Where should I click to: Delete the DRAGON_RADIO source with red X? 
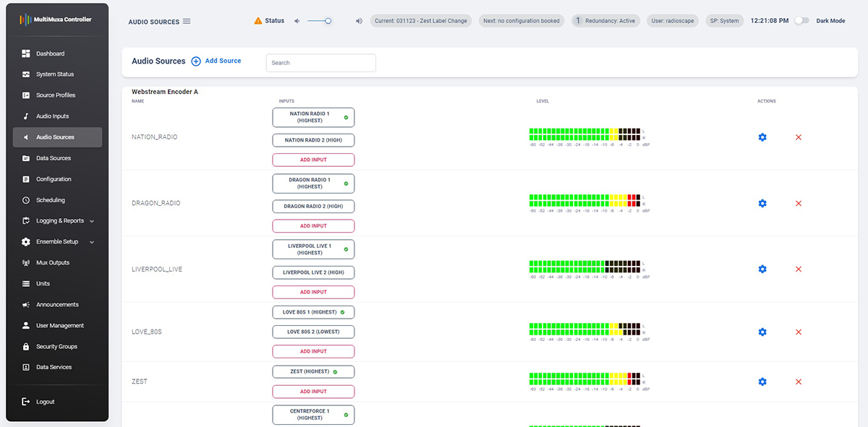799,204
